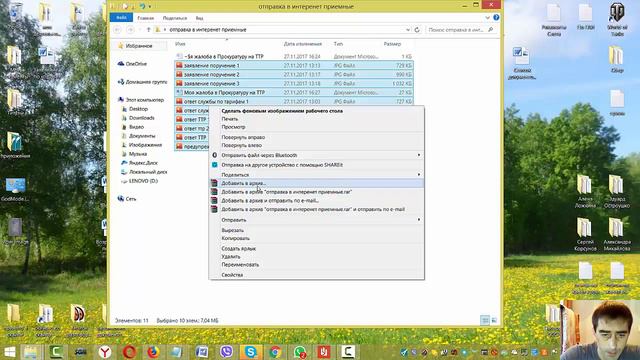Sort by the 'Размер' column header
This screenshot has width=640, height=360.
392,44
